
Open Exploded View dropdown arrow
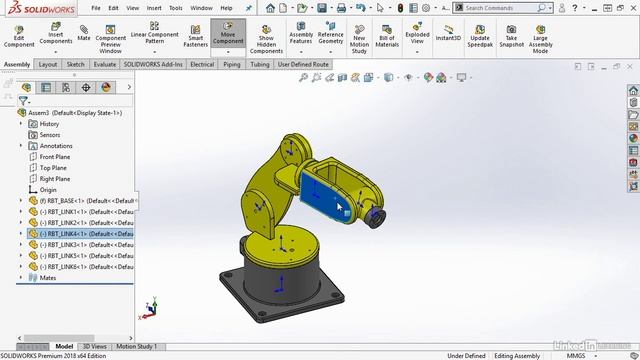tap(417, 52)
